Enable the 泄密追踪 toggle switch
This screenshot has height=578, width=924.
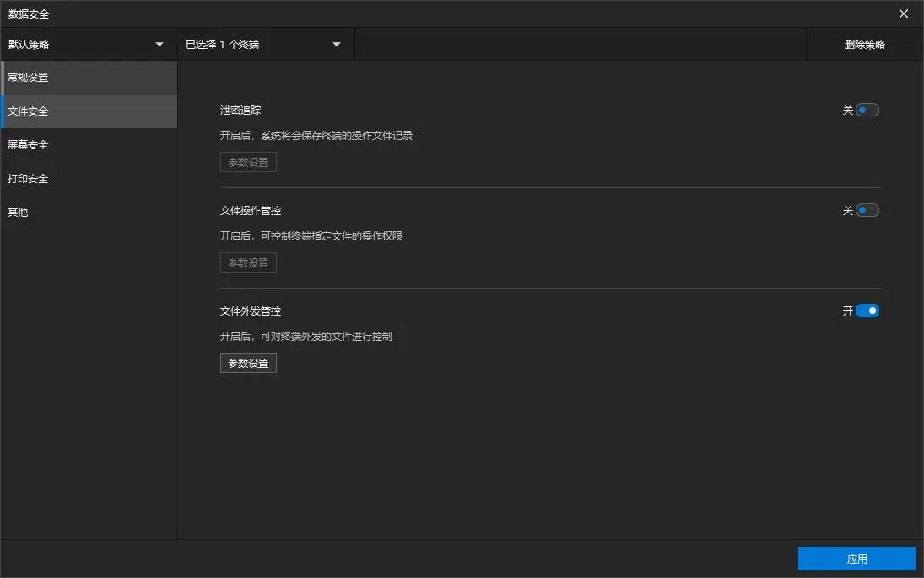click(x=867, y=111)
